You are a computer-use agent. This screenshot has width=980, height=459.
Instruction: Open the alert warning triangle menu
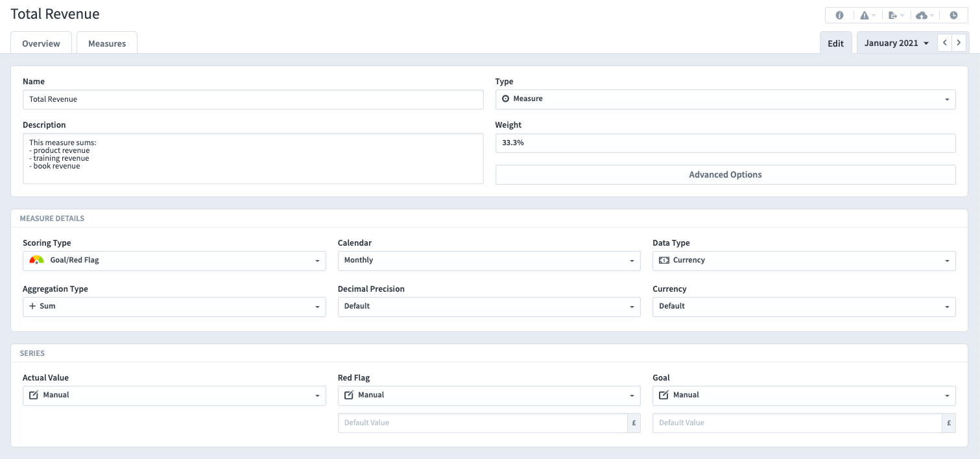click(x=867, y=16)
